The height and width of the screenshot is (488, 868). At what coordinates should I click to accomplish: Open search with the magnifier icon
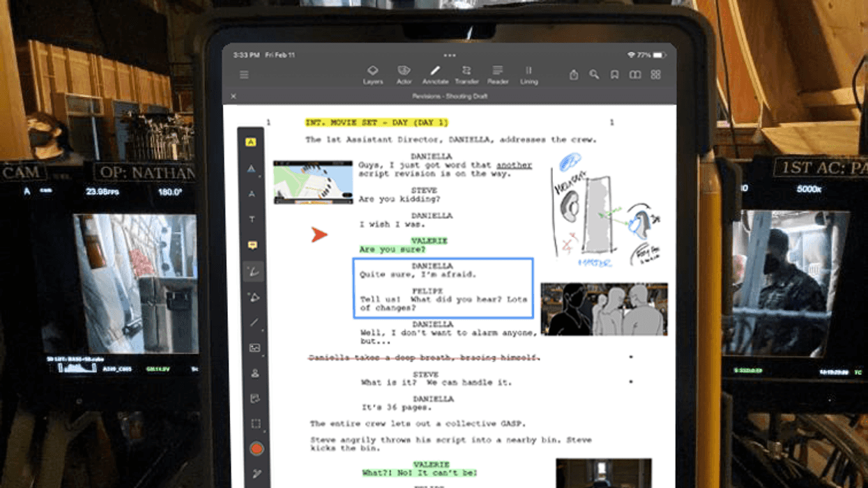coord(594,75)
